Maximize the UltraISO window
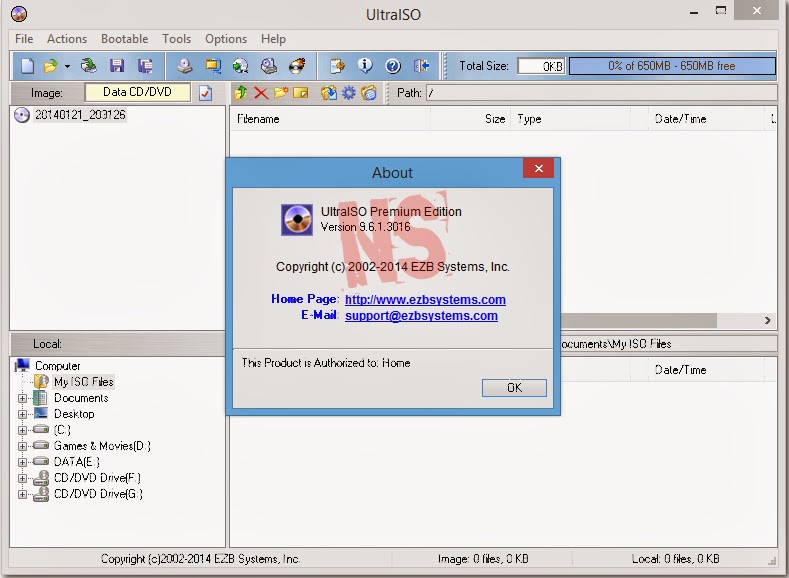The width and height of the screenshot is (789, 578). 721,11
